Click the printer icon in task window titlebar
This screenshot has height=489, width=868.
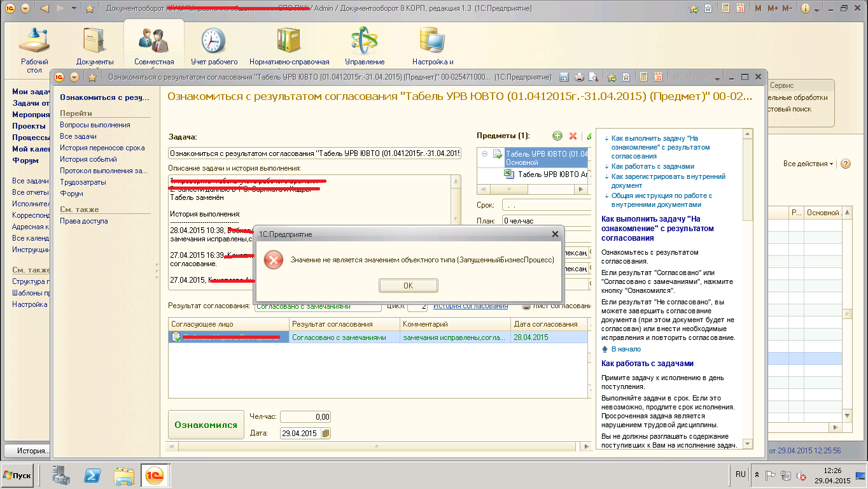[x=578, y=77]
